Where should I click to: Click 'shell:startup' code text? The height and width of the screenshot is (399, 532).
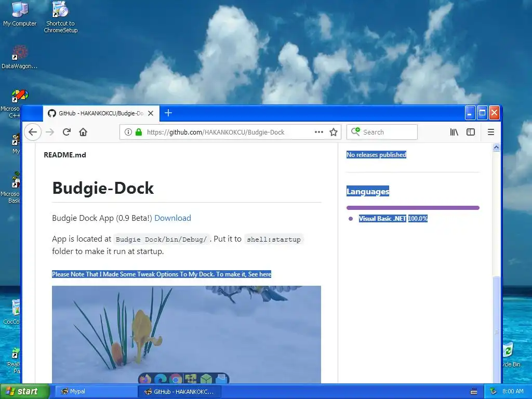pos(273,239)
